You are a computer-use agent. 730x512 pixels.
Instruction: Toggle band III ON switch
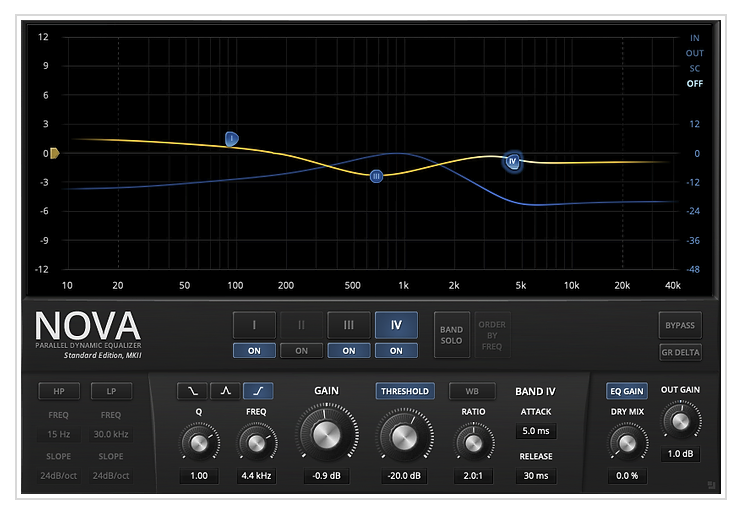tap(349, 350)
